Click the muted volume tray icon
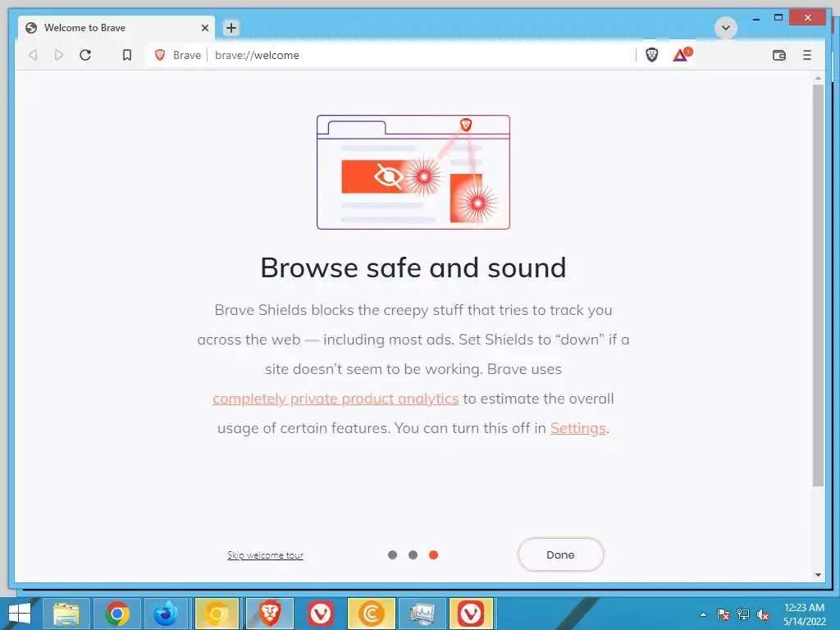 click(763, 614)
